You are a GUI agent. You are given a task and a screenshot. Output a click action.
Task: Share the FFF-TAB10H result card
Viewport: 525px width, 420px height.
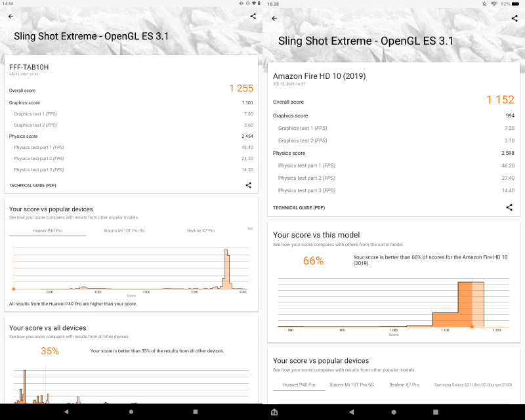[249, 185]
